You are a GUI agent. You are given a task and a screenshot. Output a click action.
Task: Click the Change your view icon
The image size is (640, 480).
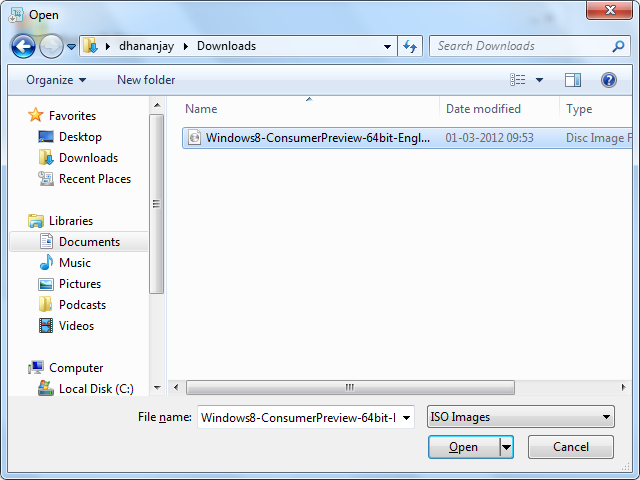click(518, 80)
